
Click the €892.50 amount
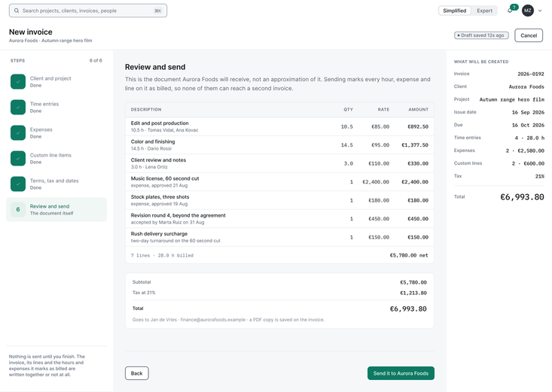[x=418, y=126]
